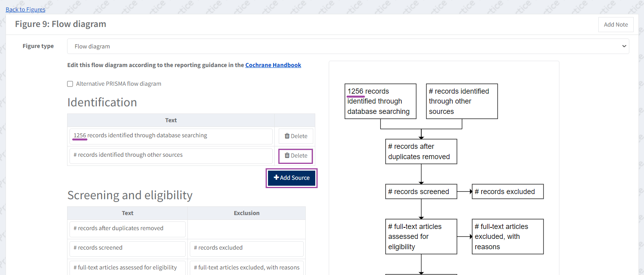644x275 pixels.
Task: Go back to Figures page
Action: pos(25,10)
